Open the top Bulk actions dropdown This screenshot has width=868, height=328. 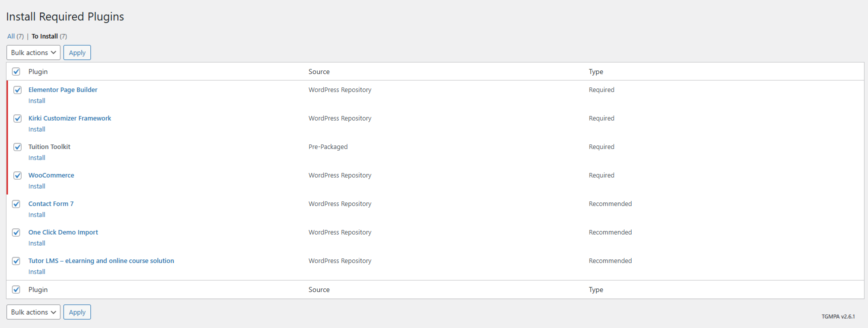point(33,52)
